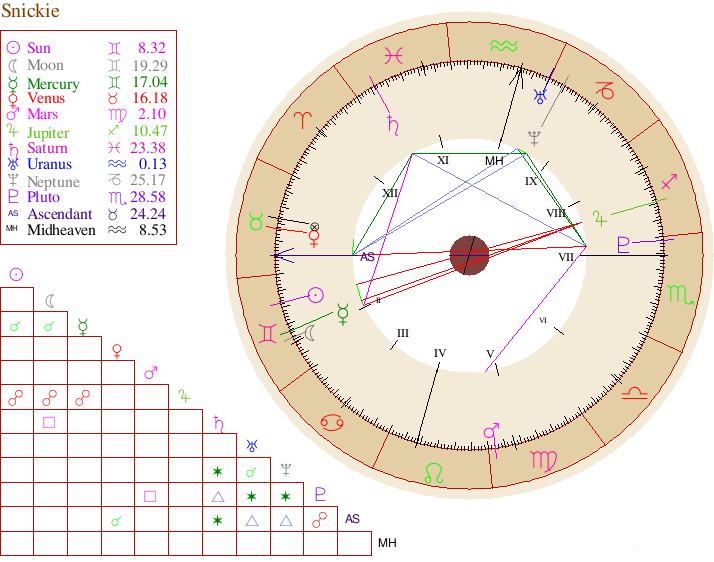Select the 'Midheaven' label in the legend

pos(61,230)
